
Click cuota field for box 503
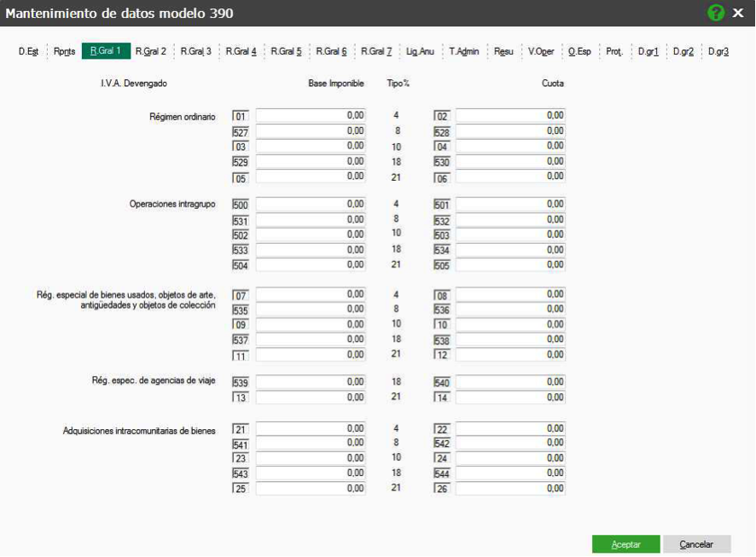click(x=510, y=235)
